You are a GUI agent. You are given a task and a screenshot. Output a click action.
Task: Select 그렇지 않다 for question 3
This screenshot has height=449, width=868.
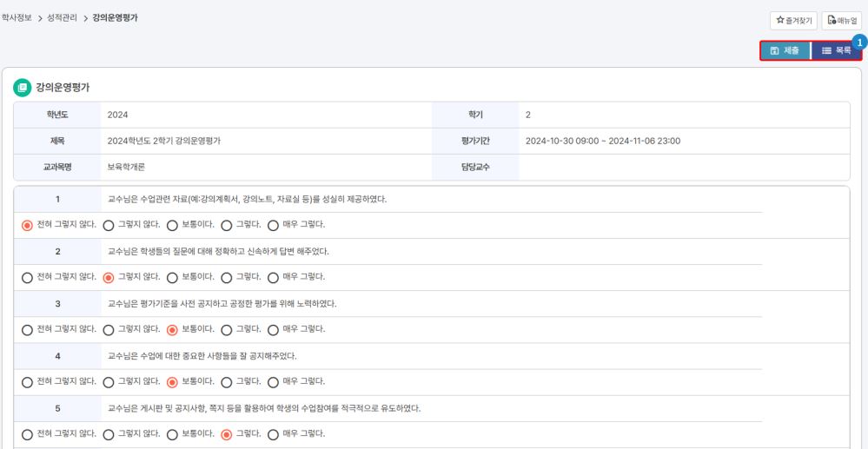tap(109, 330)
